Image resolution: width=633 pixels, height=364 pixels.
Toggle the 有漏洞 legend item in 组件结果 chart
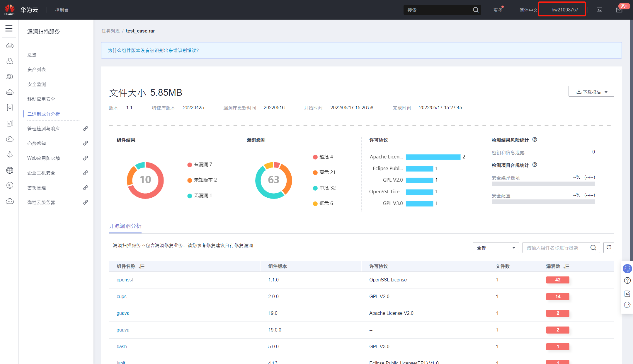pyautogui.click(x=200, y=165)
